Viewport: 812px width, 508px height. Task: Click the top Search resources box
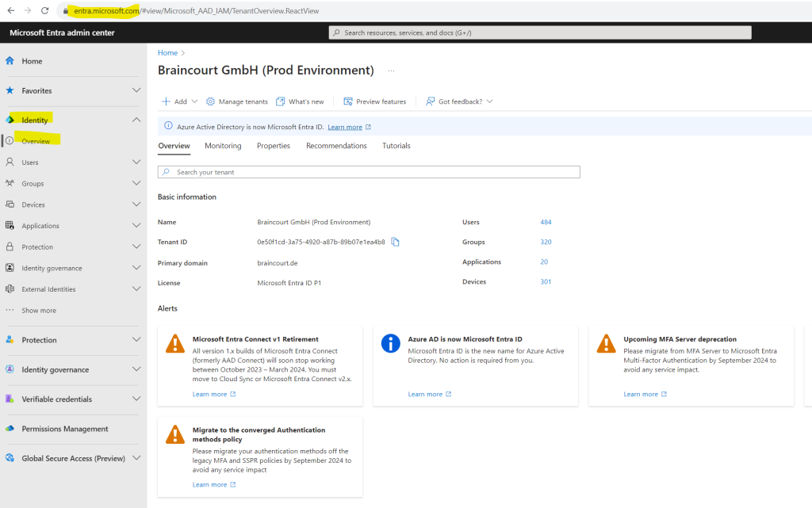point(539,32)
